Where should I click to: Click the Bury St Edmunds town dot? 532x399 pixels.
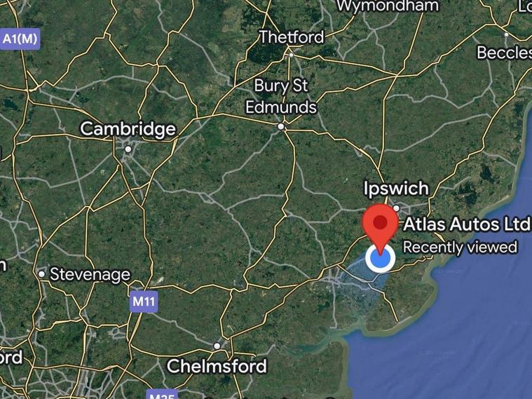tap(281, 127)
